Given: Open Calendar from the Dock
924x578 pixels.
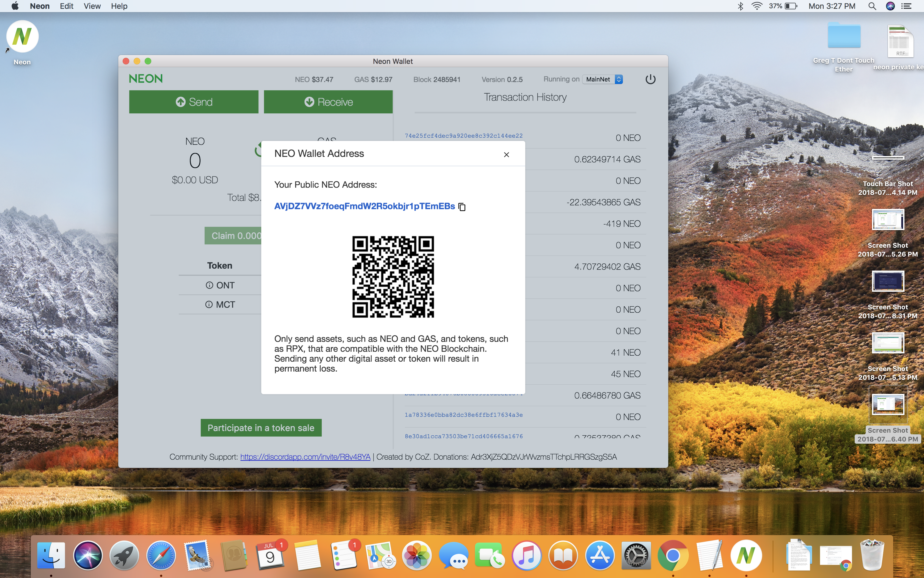Looking at the screenshot, I should pyautogui.click(x=271, y=555).
